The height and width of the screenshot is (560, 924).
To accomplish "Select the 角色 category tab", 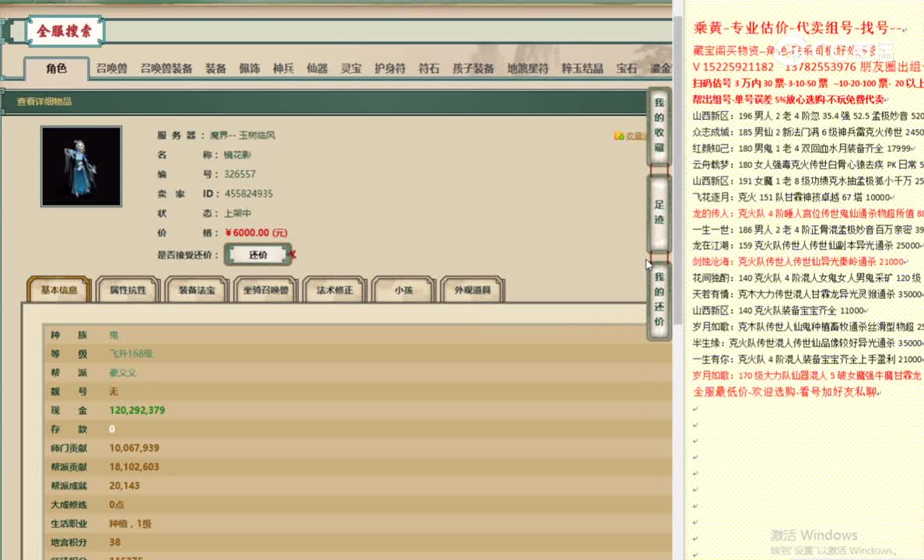I will [57, 68].
